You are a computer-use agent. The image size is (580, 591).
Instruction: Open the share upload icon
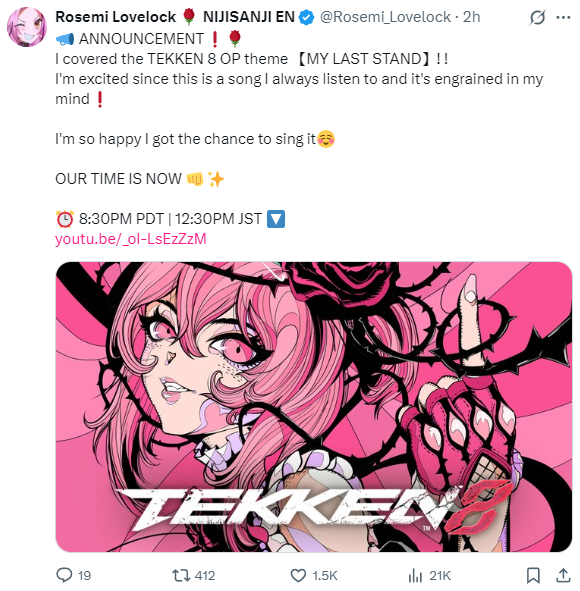[x=563, y=575]
